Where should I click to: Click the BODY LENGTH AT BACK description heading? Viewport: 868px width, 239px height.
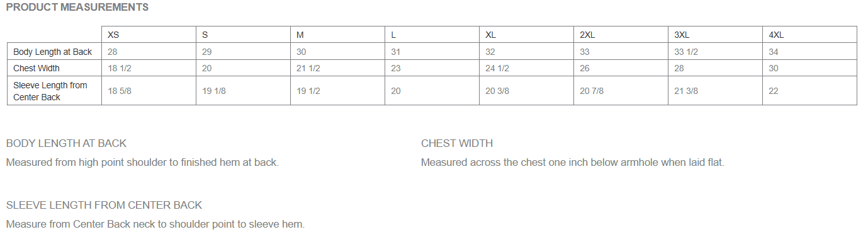[66, 143]
